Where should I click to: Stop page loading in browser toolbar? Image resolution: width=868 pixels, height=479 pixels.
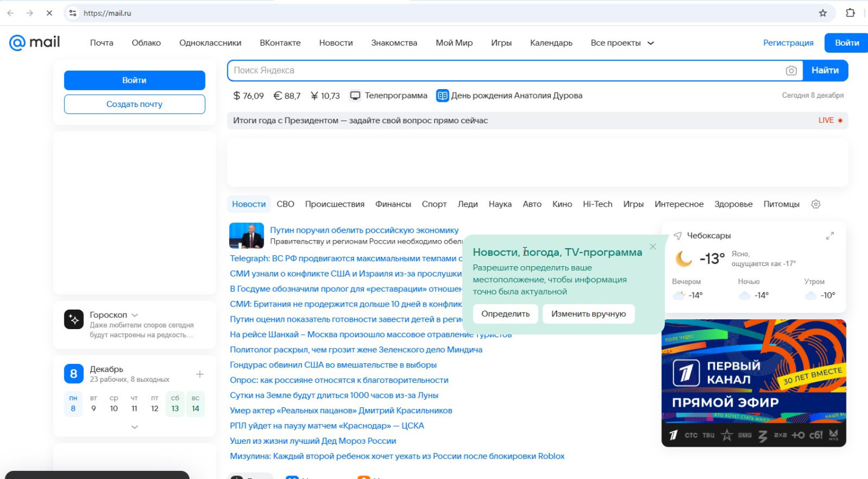pos(49,13)
